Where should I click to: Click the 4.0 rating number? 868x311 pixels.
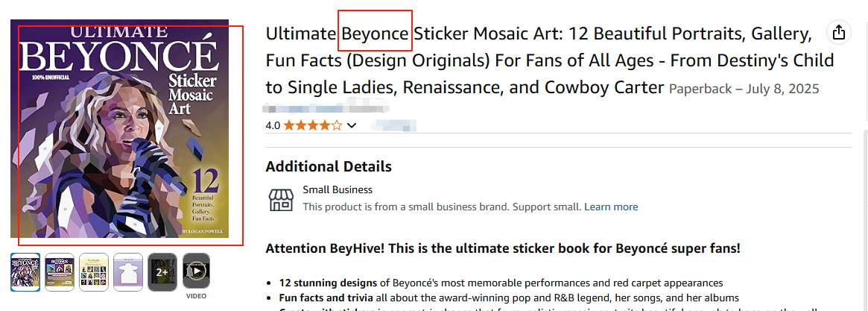coord(273,125)
